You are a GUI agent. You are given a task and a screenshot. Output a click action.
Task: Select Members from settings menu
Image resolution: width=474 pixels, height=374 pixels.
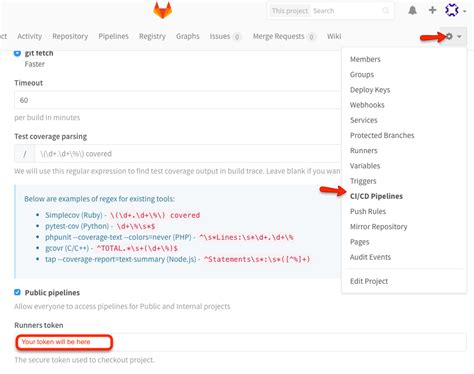pos(365,59)
